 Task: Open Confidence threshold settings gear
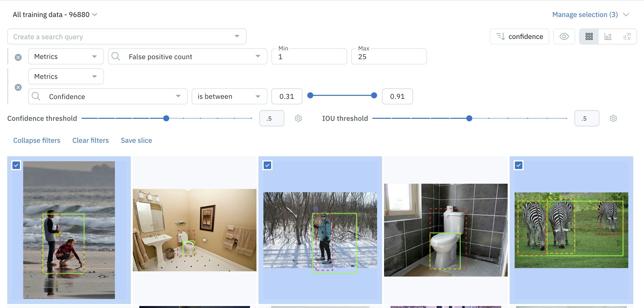coord(298,118)
